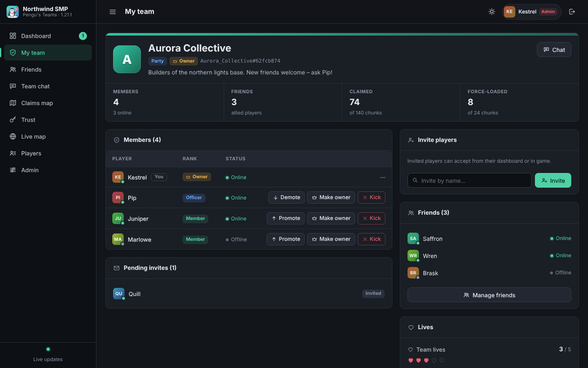Click Quill's QU avatar in pending invites
The image size is (588, 368).
119,294
